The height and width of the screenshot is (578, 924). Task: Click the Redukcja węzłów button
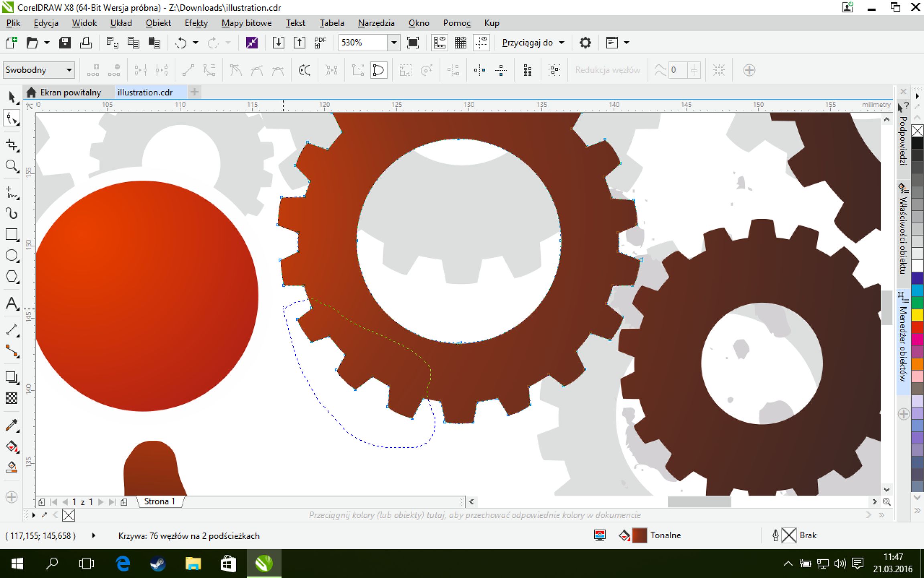[x=607, y=70]
